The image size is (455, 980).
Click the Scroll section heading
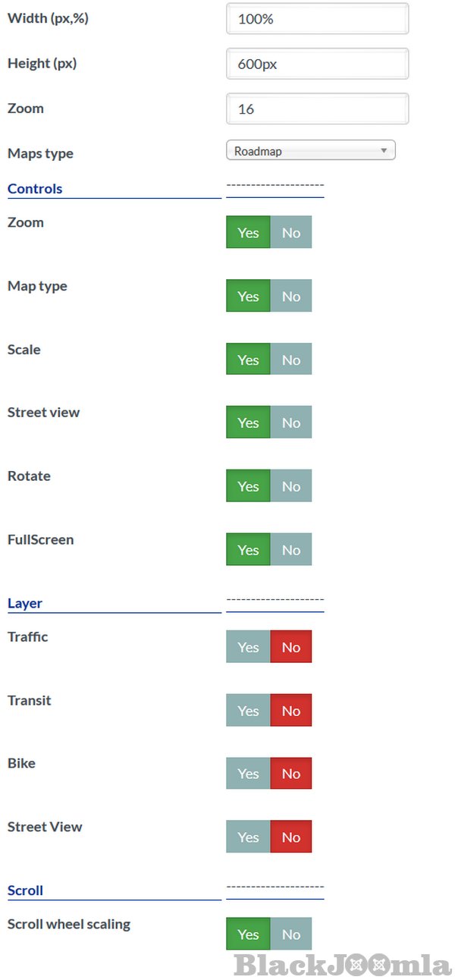(25, 890)
